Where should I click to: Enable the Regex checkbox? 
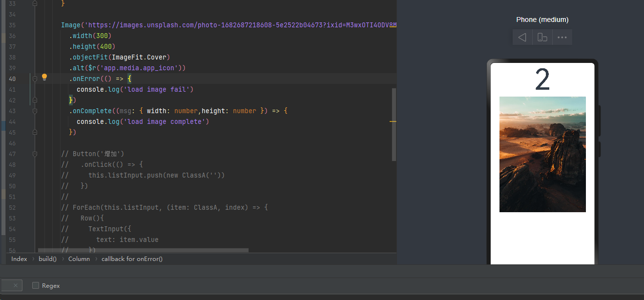(x=36, y=285)
